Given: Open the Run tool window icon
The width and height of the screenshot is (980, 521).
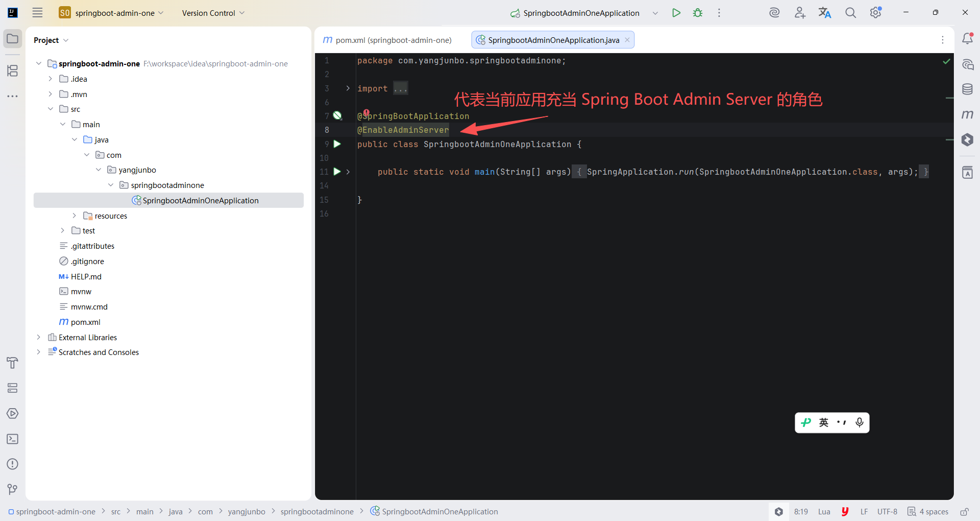Looking at the screenshot, I should coord(13,414).
